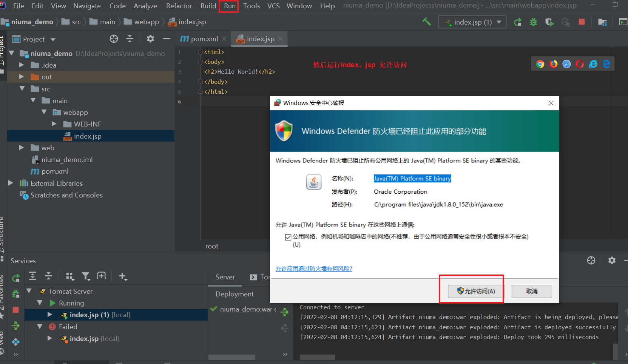Viewport: 628px width, 364px height.
Task: Collapse all in the Project panel
Action: tap(130, 39)
